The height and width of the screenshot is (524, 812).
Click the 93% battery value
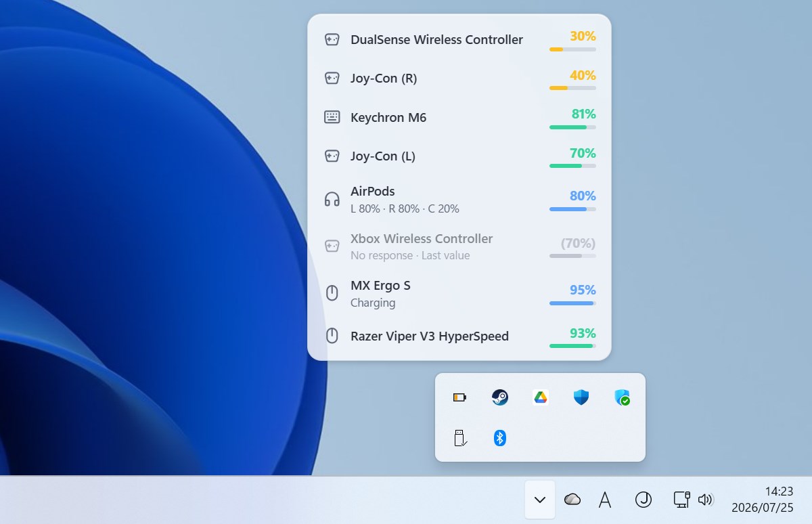pyautogui.click(x=583, y=333)
